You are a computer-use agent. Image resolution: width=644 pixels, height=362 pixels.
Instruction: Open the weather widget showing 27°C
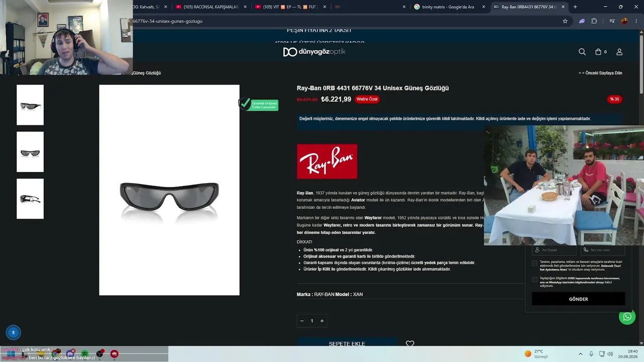[x=536, y=354]
